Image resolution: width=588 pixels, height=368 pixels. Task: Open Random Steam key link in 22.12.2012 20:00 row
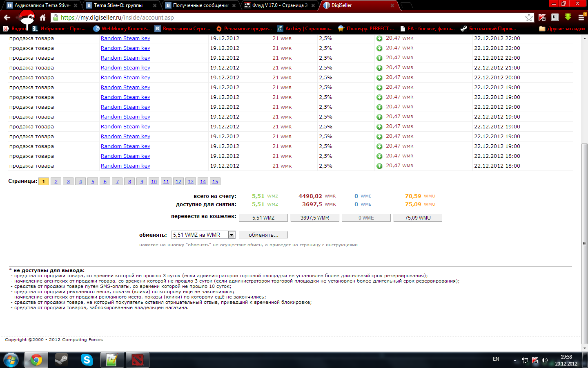[125, 78]
